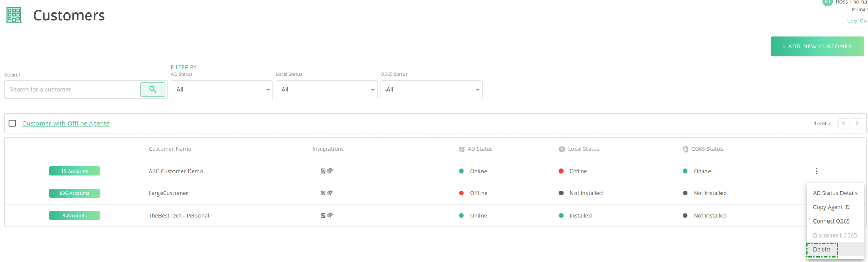Click the 1-3 of 3 pagination text
Screen dimensions: 868x262
click(x=822, y=123)
